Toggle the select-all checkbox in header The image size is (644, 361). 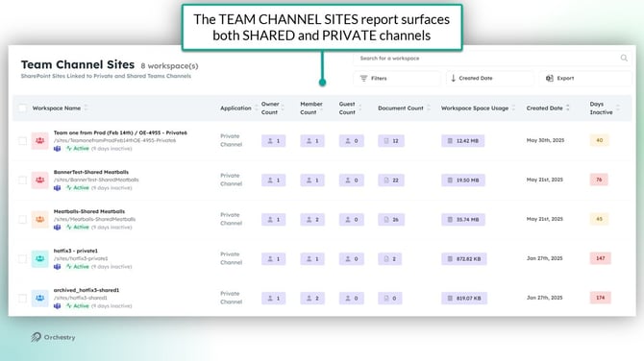23,108
